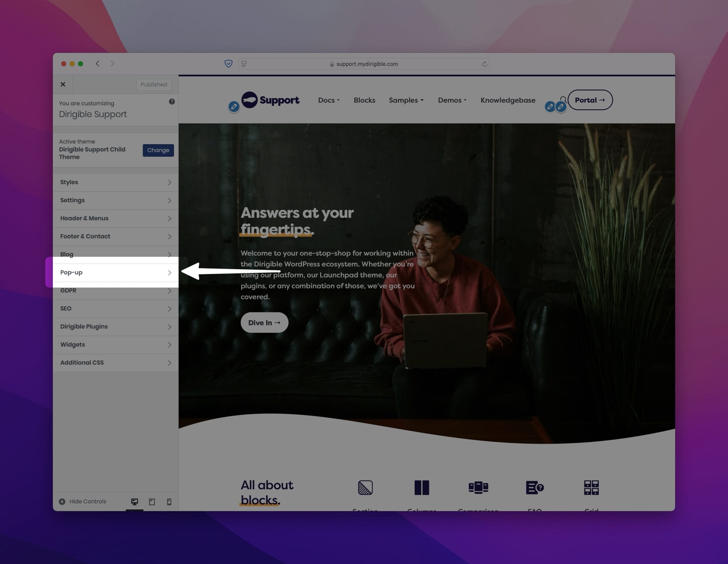Image resolution: width=728 pixels, height=564 pixels.
Task: Switch to desktop preview mode
Action: coord(135,502)
